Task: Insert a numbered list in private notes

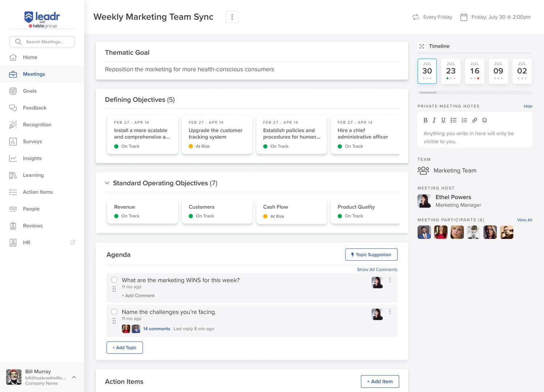Action: [464, 120]
